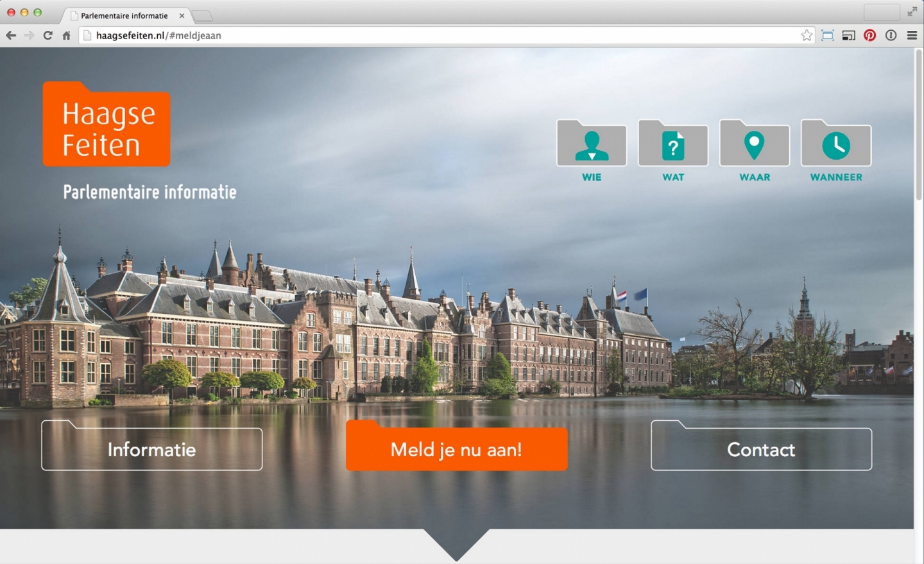Bookmark this page with the star icon
The width and height of the screenshot is (924, 564).
(x=807, y=35)
